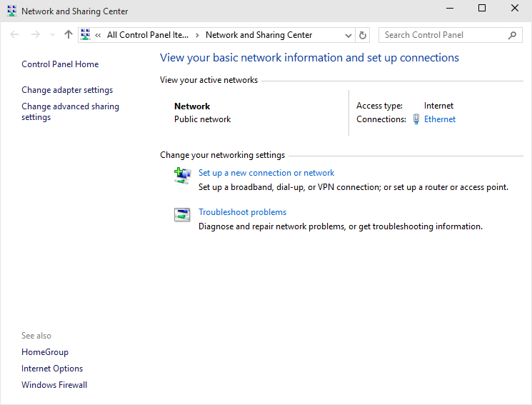
Task: Expand the arrow after All Control Panel Items
Action: (x=197, y=35)
